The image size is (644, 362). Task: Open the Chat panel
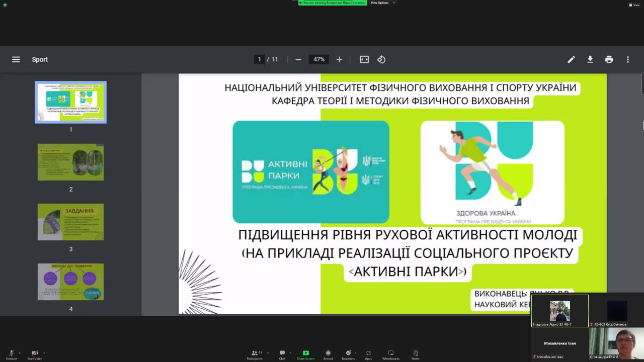[282, 353]
